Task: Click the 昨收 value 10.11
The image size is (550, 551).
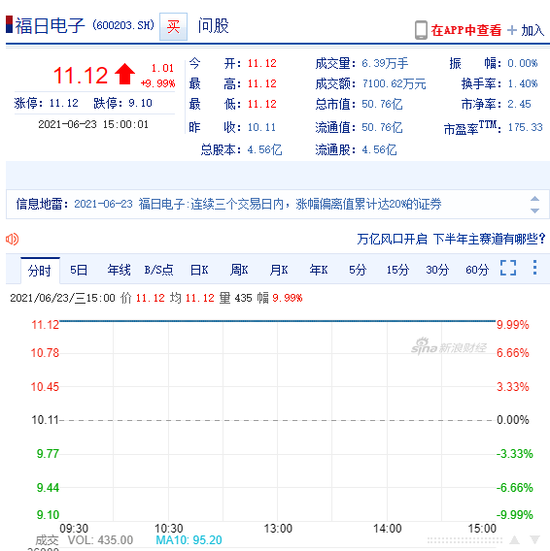Action: [x=261, y=127]
